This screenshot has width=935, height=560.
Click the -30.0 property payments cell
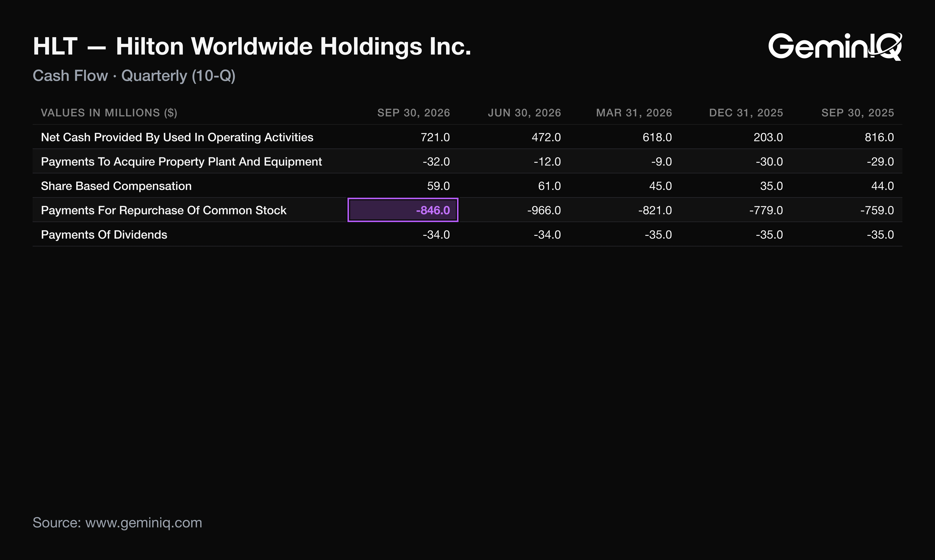[x=769, y=162]
